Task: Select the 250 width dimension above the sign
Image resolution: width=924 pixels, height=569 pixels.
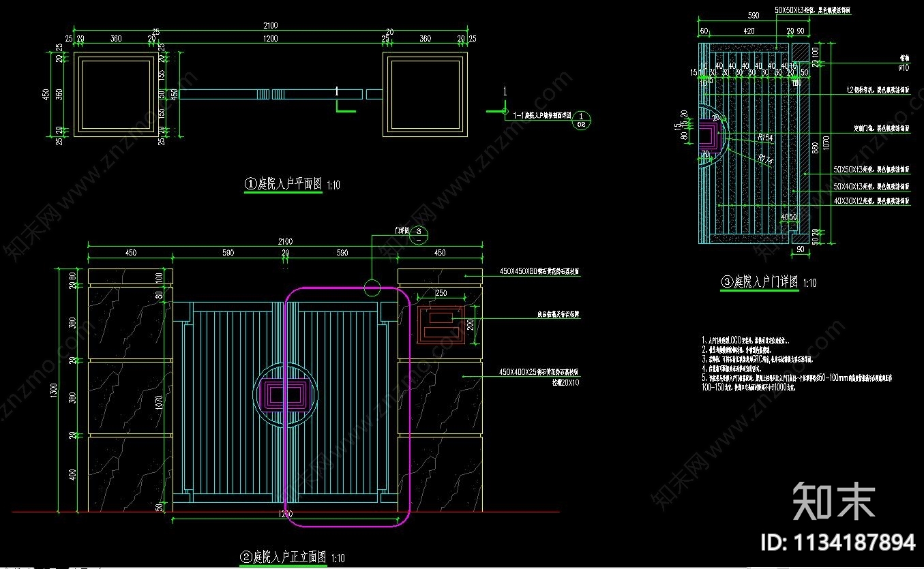Action: point(441,294)
